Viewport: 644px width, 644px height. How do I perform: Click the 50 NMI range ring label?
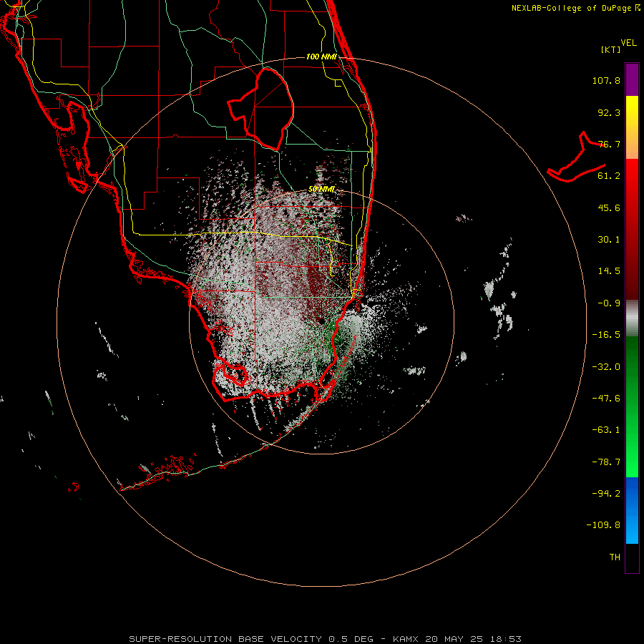pyautogui.click(x=321, y=189)
